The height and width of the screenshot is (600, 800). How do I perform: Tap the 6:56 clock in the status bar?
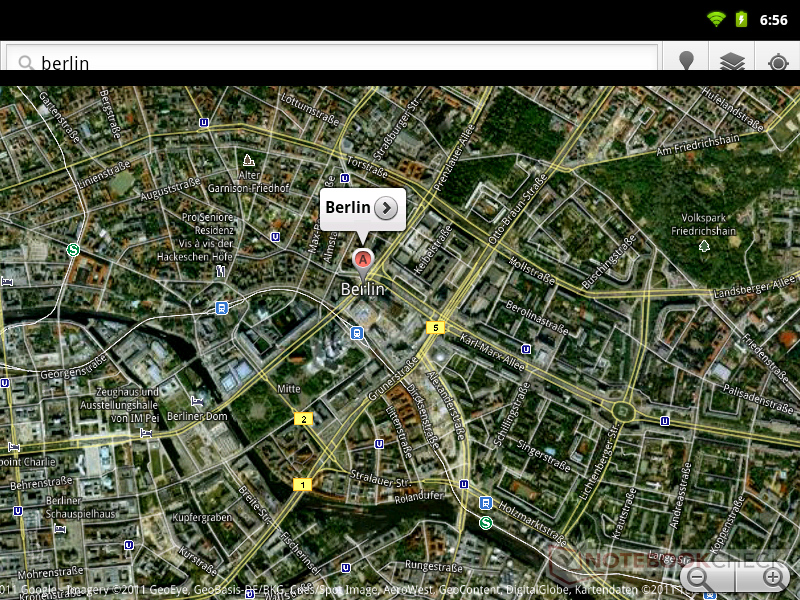[773, 20]
